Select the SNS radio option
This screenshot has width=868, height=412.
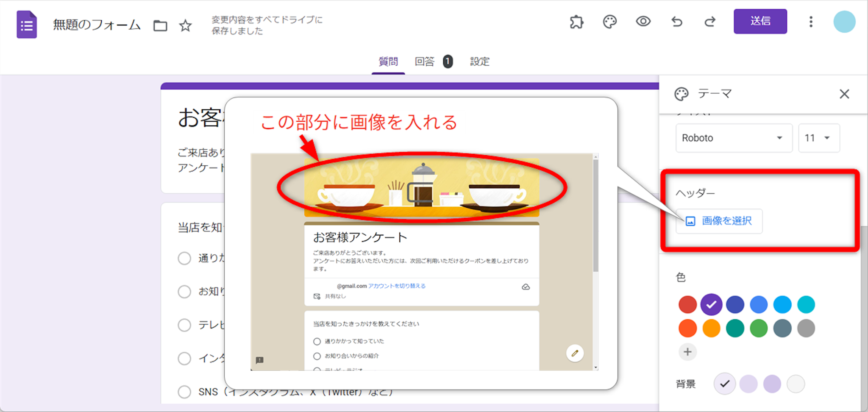(184, 392)
